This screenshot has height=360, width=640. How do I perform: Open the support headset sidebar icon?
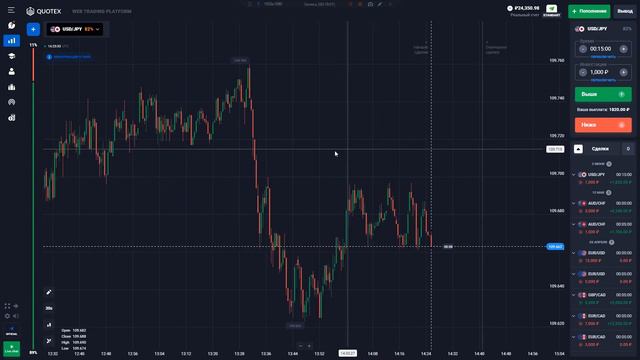[x=11, y=102]
